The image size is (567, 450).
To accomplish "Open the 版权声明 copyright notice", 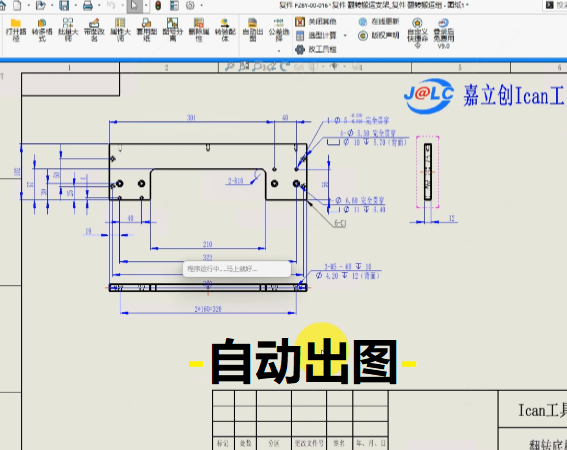I will (x=379, y=35).
